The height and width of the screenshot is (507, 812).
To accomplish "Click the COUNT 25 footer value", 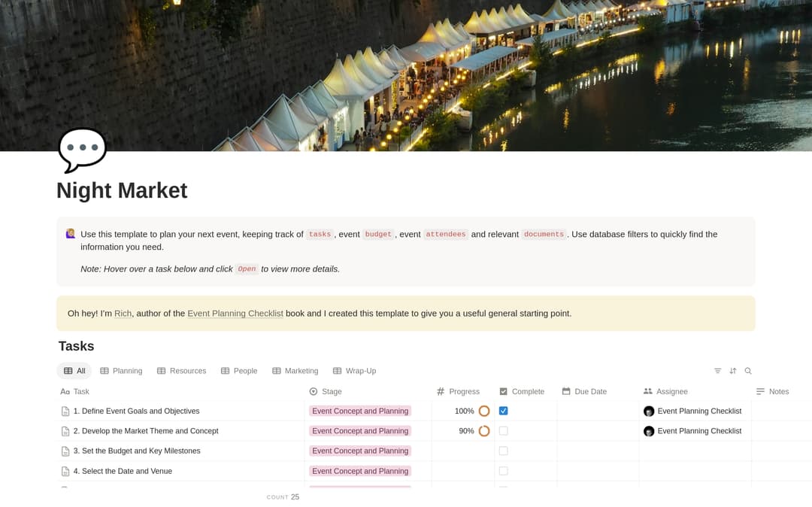I will [x=283, y=497].
